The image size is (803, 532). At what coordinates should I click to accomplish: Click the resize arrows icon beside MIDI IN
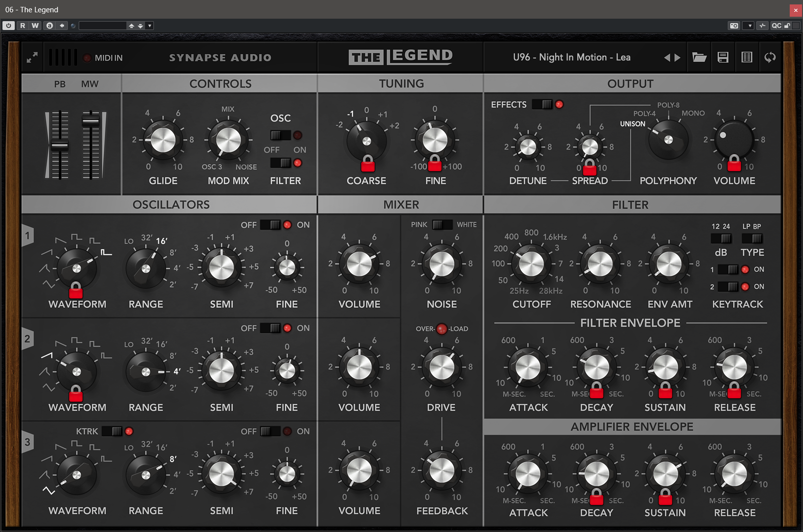pyautogui.click(x=32, y=58)
